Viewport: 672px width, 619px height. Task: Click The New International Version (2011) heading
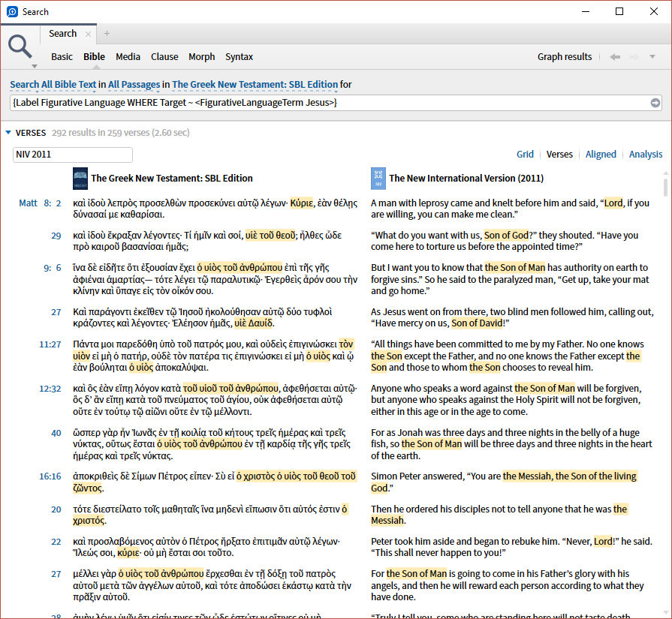click(x=466, y=179)
